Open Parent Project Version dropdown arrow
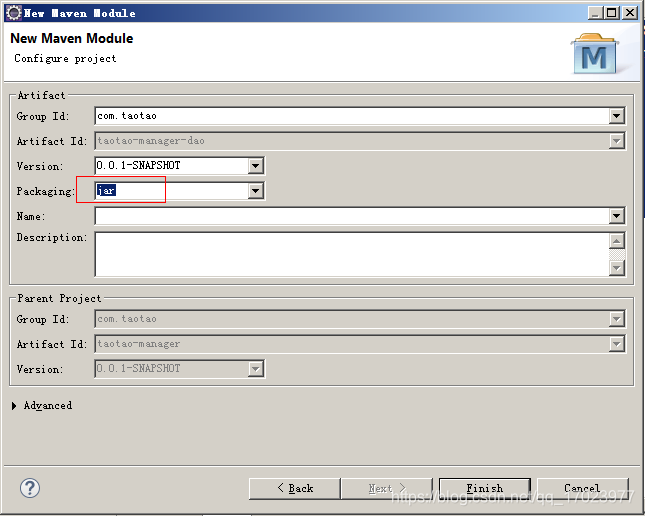 (x=255, y=369)
